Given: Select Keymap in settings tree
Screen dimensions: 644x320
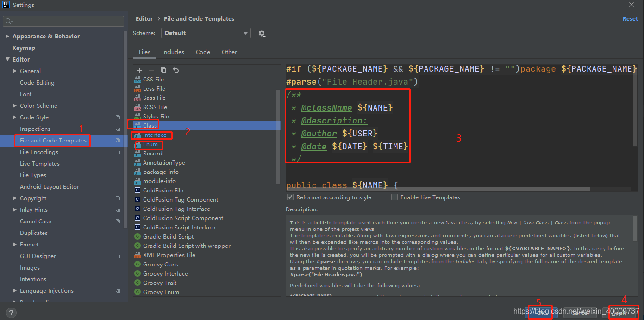Looking at the screenshot, I should click(24, 48).
